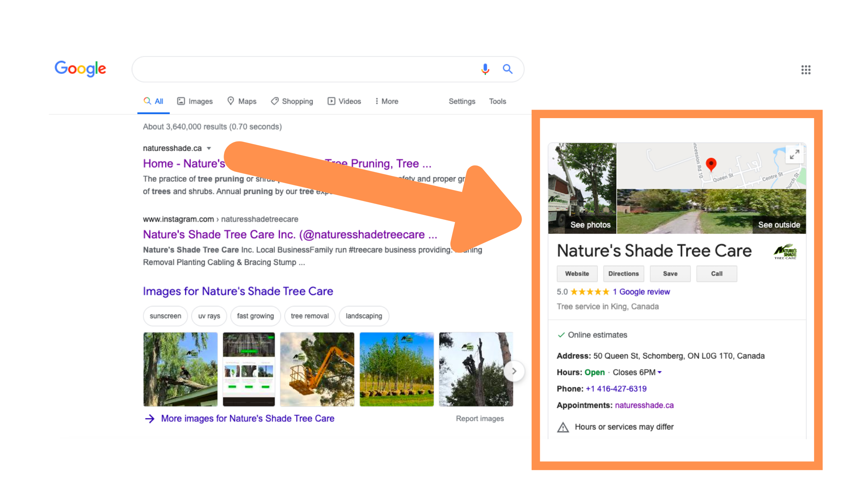Open dead tree trimming image thumbnail
This screenshot has width=868, height=488.
click(476, 369)
